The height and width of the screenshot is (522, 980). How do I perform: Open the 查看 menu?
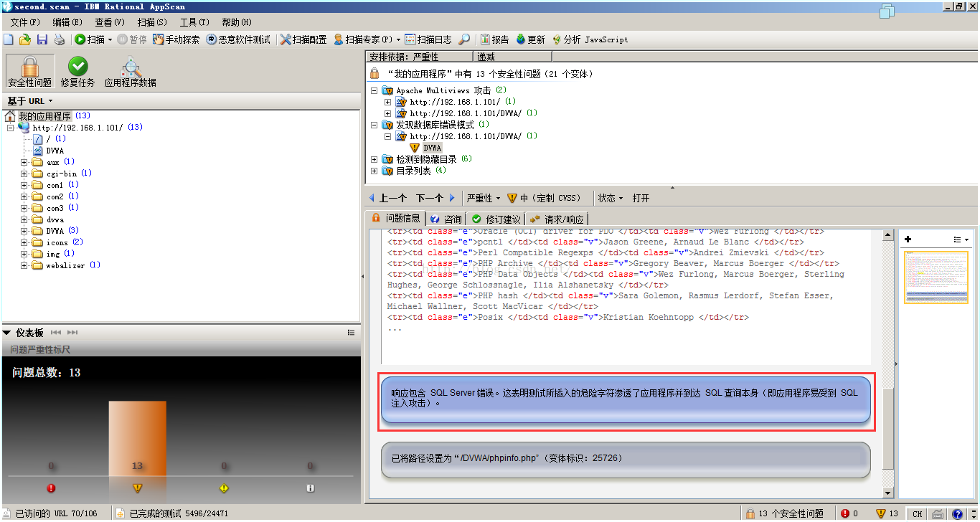tap(110, 22)
